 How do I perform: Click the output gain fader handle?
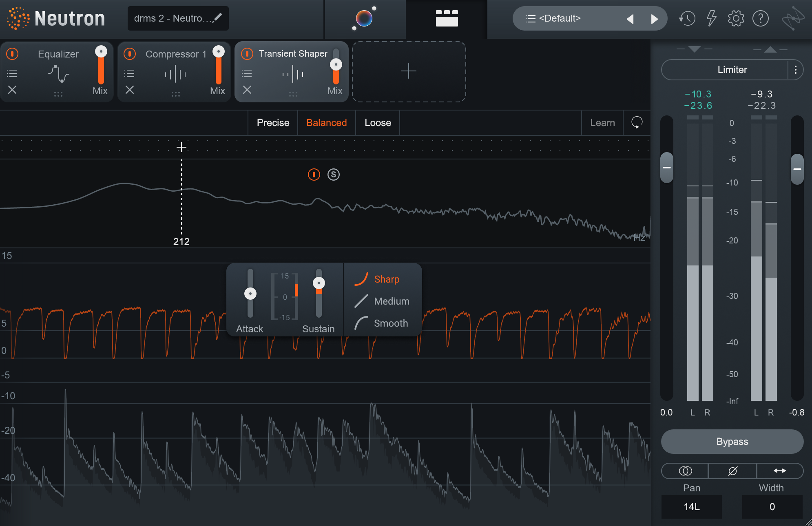point(797,169)
